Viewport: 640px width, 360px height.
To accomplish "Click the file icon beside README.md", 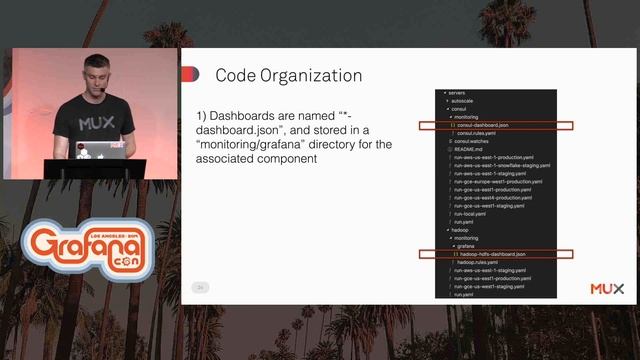I will coord(450,149).
